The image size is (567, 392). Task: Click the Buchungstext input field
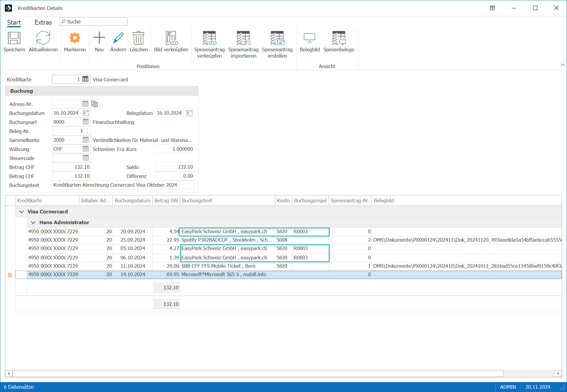(123, 185)
